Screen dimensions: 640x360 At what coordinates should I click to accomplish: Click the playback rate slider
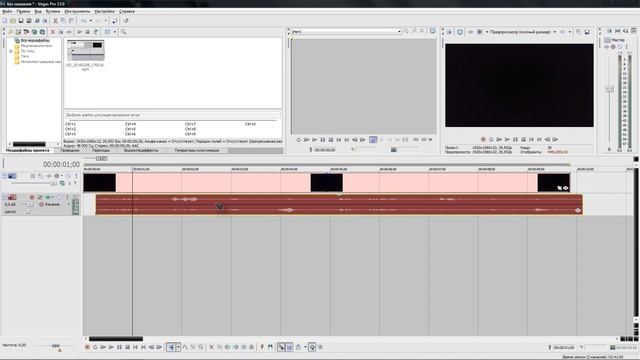coord(56,346)
